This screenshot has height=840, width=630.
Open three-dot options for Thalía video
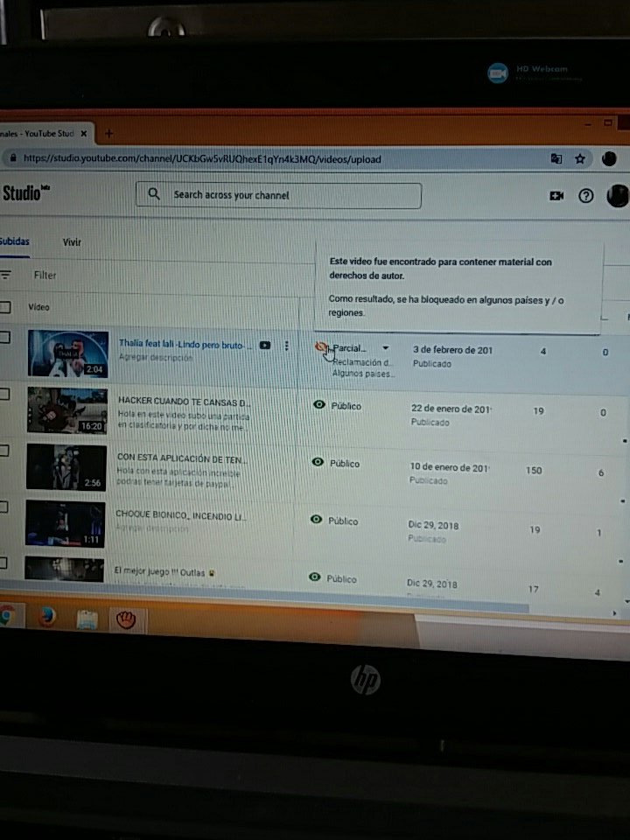pos(287,346)
